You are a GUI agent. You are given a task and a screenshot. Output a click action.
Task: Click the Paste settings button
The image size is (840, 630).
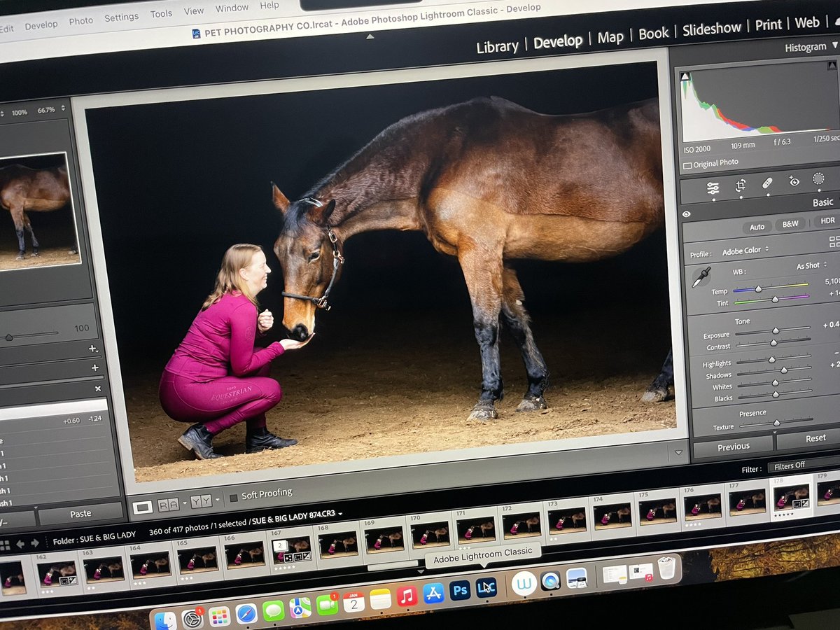80,514
